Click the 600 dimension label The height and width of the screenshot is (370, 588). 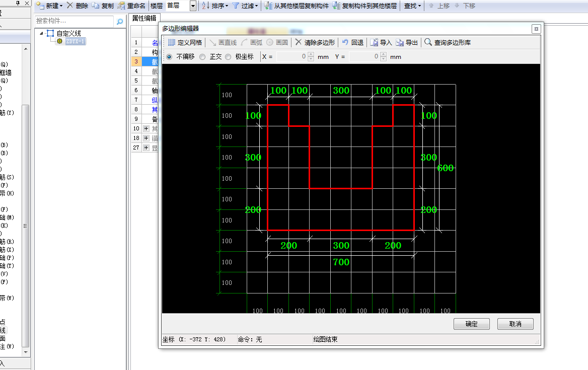point(446,168)
